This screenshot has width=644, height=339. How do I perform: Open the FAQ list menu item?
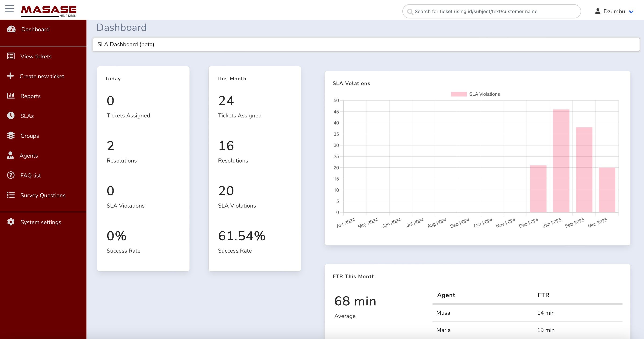point(31,175)
